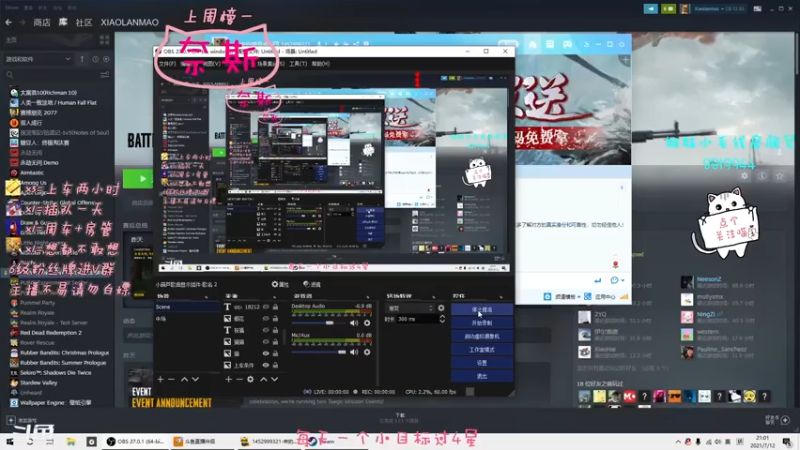Open the Steam Store tab

[x=42, y=22]
